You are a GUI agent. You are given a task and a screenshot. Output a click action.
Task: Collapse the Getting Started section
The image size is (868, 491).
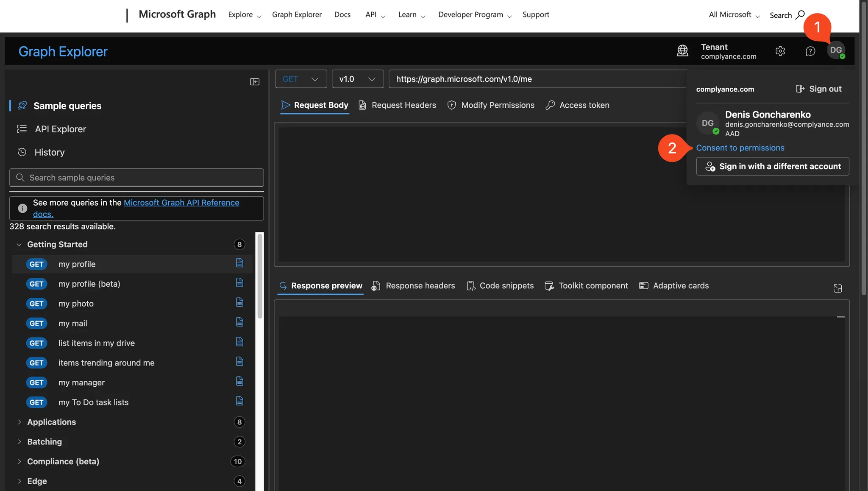pyautogui.click(x=19, y=244)
